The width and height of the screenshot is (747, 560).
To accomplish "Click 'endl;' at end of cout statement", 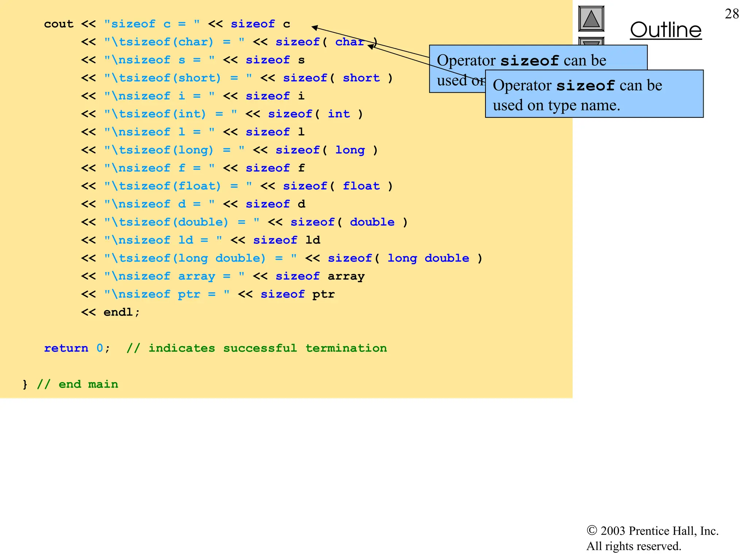I will click(121, 312).
